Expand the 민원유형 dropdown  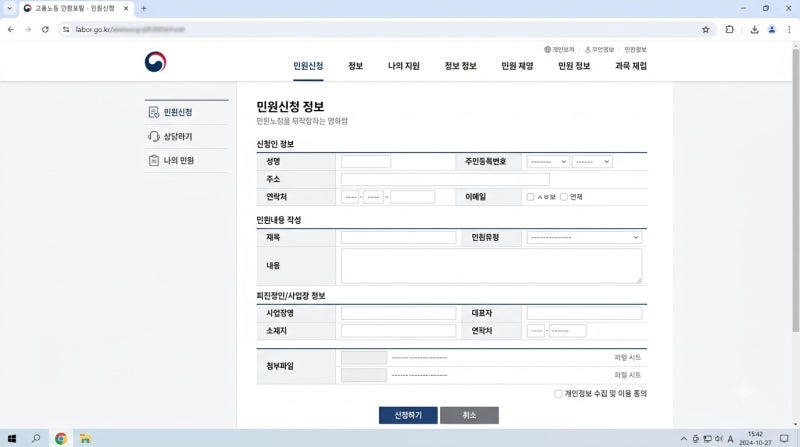click(x=584, y=237)
